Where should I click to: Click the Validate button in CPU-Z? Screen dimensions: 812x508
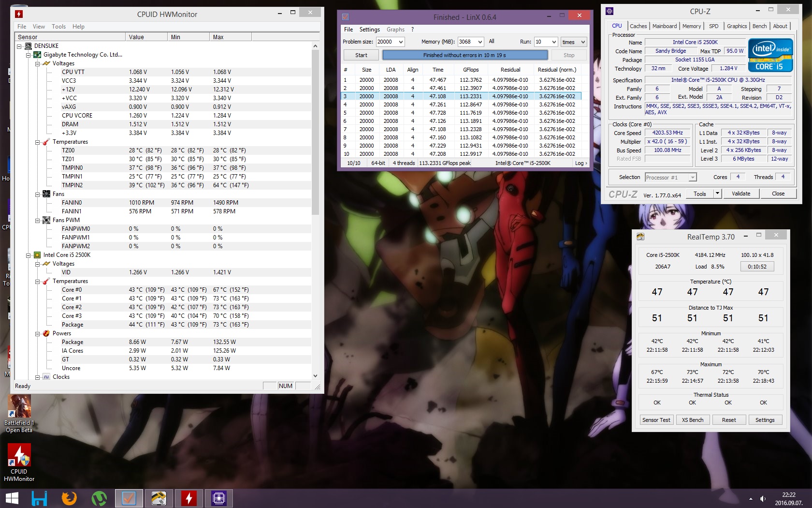point(741,194)
